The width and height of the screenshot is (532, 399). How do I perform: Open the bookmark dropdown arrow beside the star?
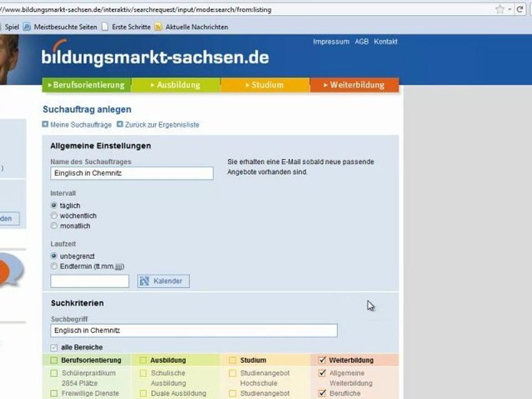pos(509,9)
